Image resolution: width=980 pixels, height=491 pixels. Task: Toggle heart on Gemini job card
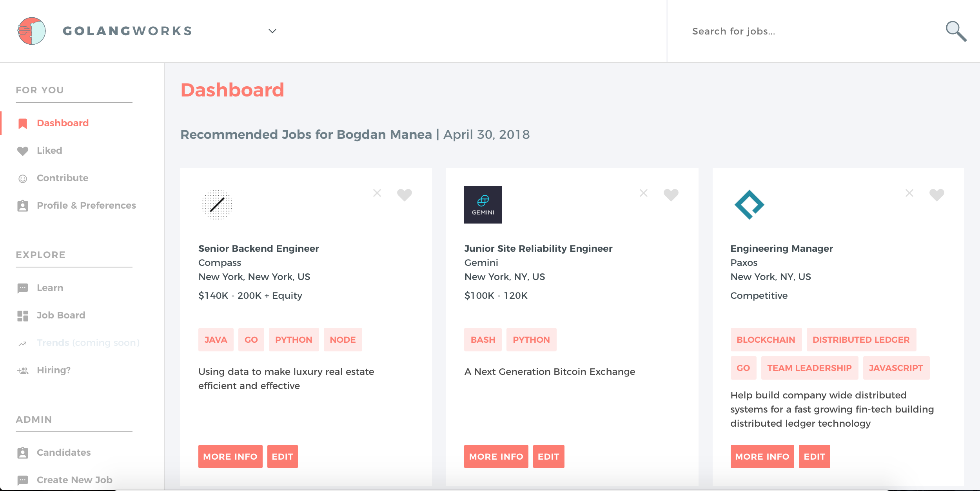tap(671, 195)
